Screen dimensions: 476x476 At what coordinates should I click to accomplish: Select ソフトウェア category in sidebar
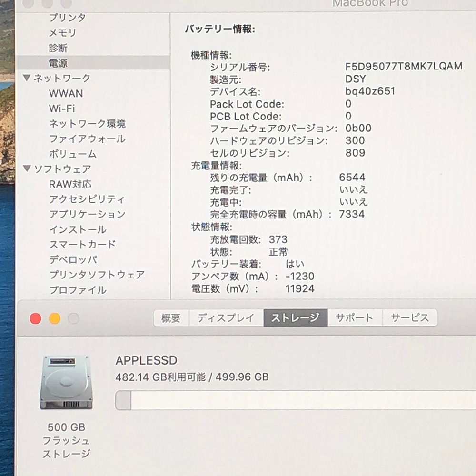pos(62,169)
